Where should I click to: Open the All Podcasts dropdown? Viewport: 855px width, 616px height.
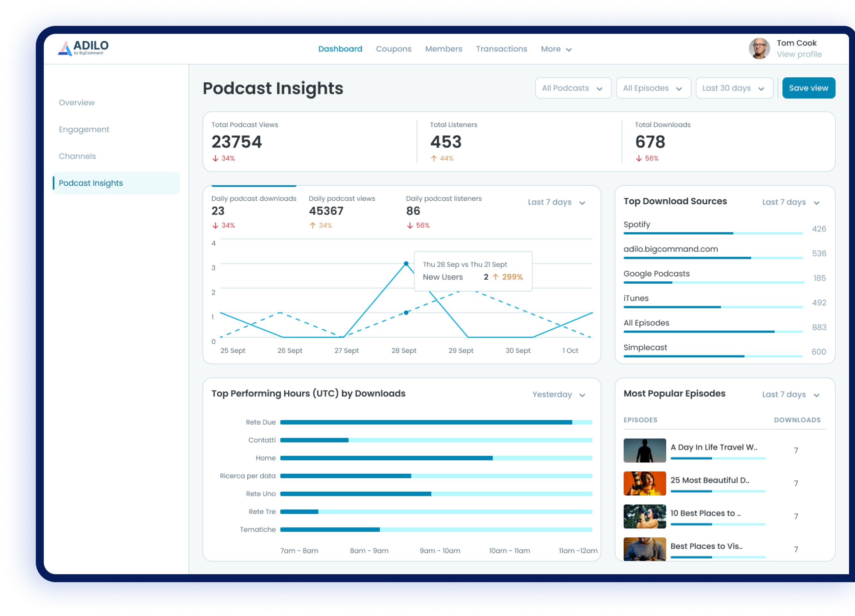click(573, 88)
